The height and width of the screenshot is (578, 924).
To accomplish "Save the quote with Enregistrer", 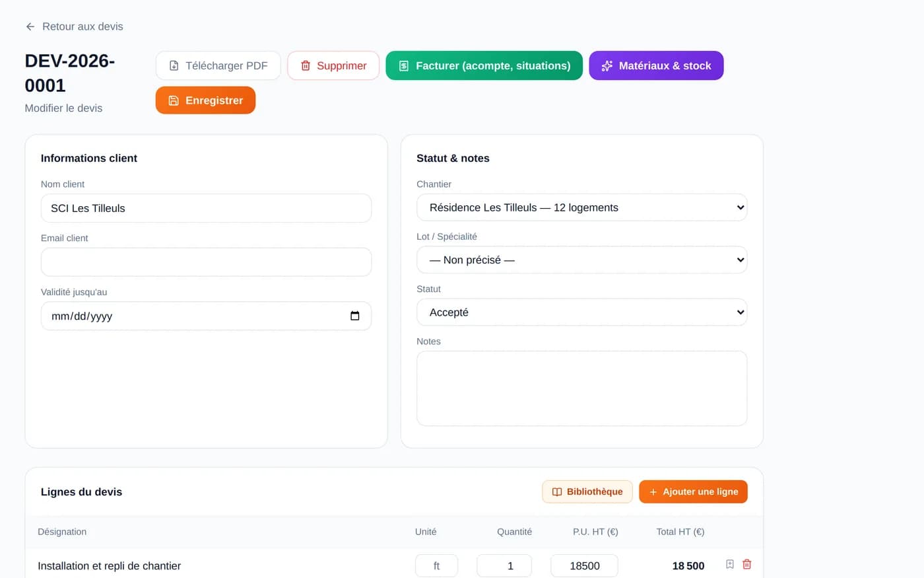I will tap(205, 100).
